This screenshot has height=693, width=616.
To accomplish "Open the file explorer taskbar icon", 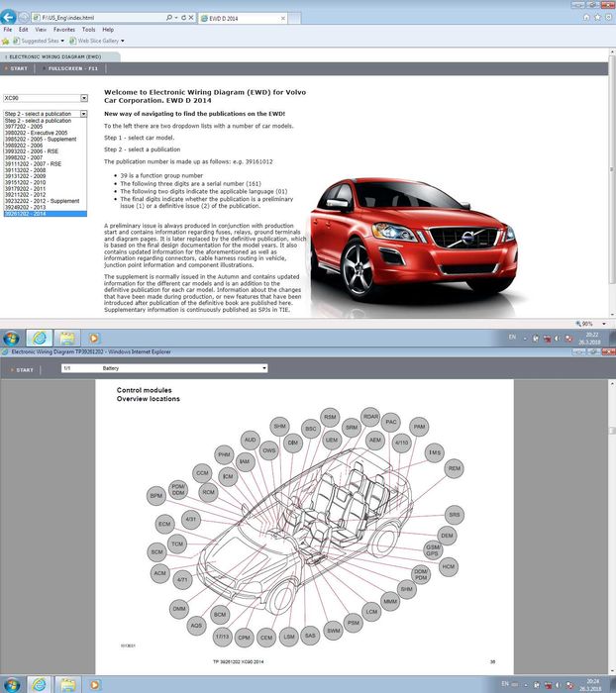I will coord(69,338).
